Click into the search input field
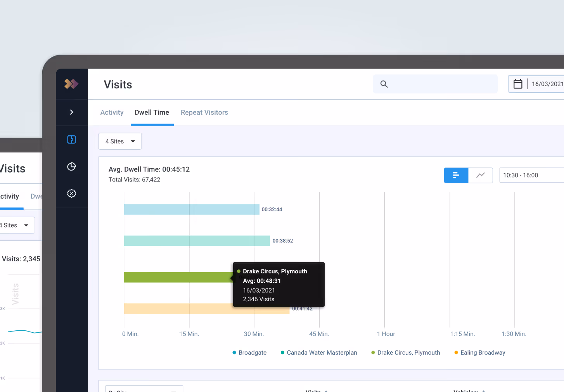 tap(435, 84)
